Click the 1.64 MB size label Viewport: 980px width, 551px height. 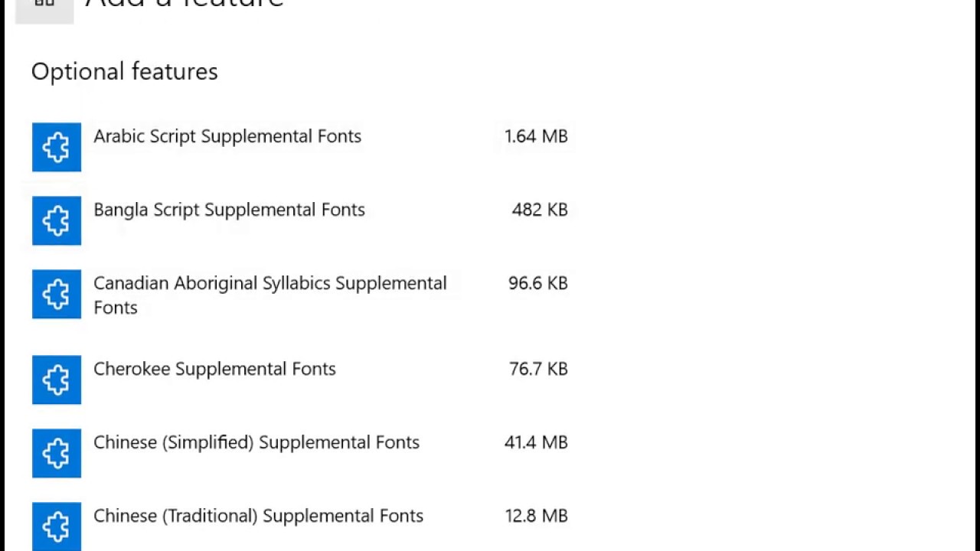(536, 136)
